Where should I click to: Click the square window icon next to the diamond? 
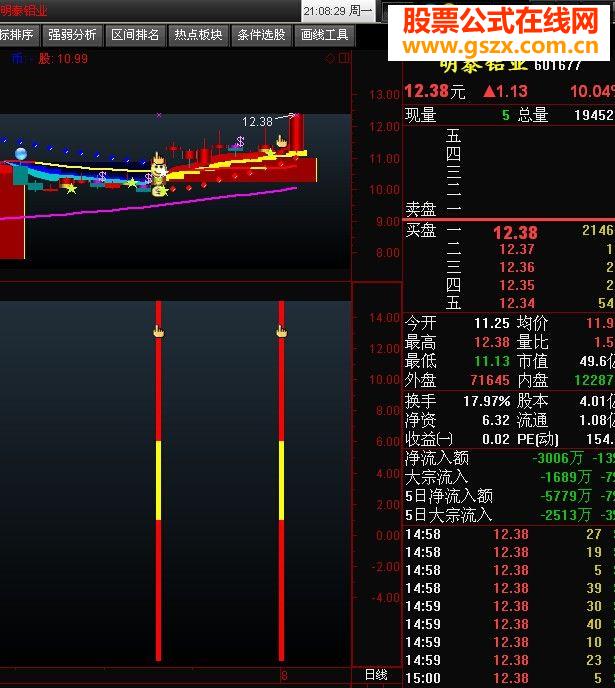click(x=344, y=58)
